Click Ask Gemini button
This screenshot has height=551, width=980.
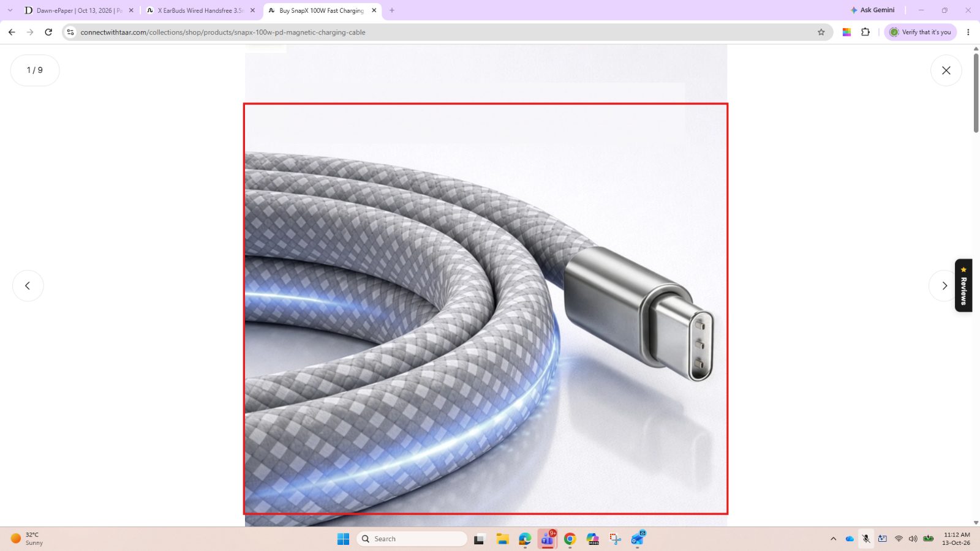[872, 10]
